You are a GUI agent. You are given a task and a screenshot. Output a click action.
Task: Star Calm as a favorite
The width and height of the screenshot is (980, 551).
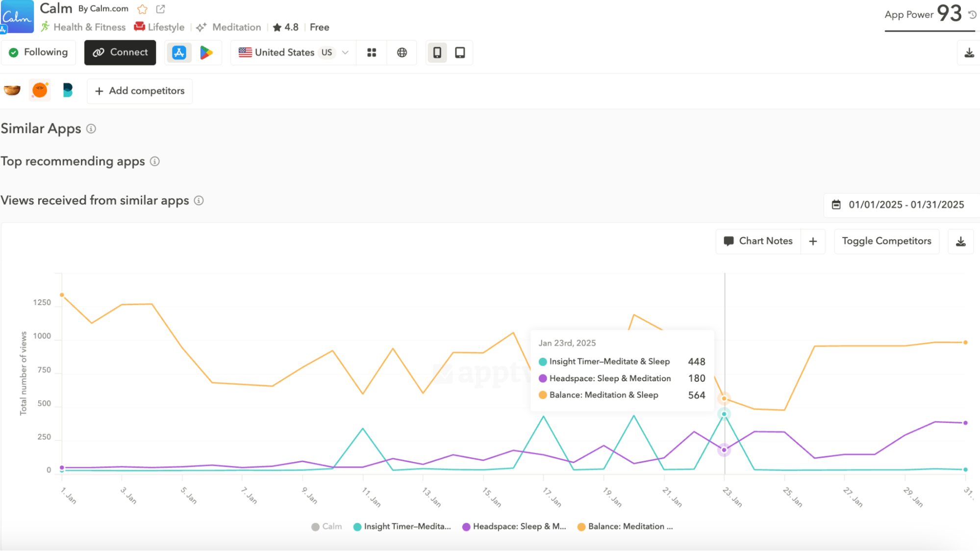click(x=142, y=9)
